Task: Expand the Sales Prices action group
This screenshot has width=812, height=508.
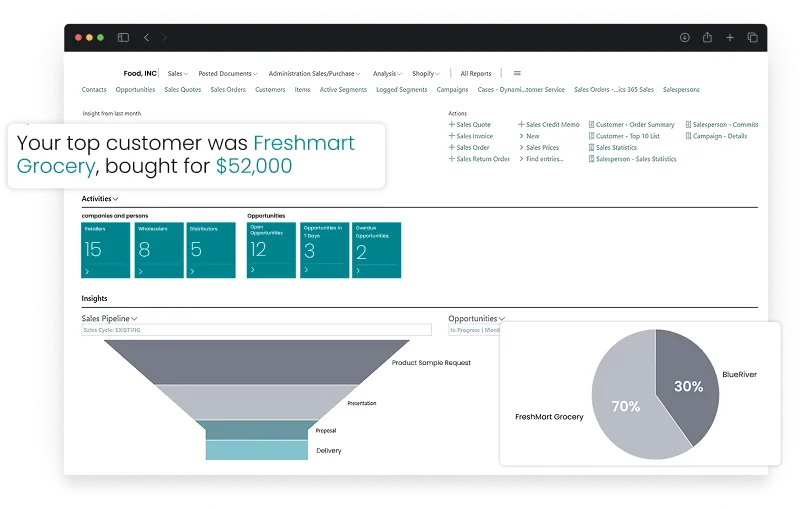Action: (539, 147)
